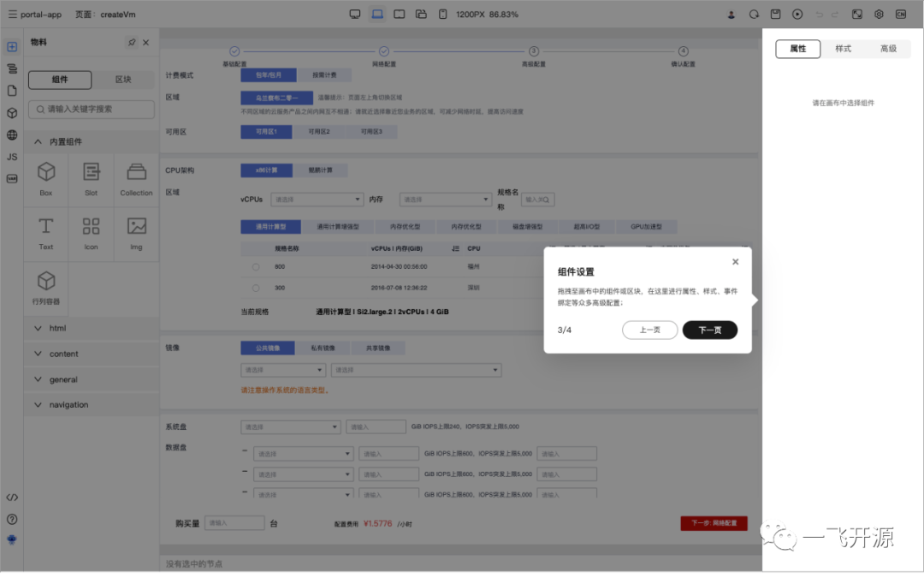Image resolution: width=924 pixels, height=578 pixels.
Task: Open the vCPUs dropdown
Action: click(317, 200)
